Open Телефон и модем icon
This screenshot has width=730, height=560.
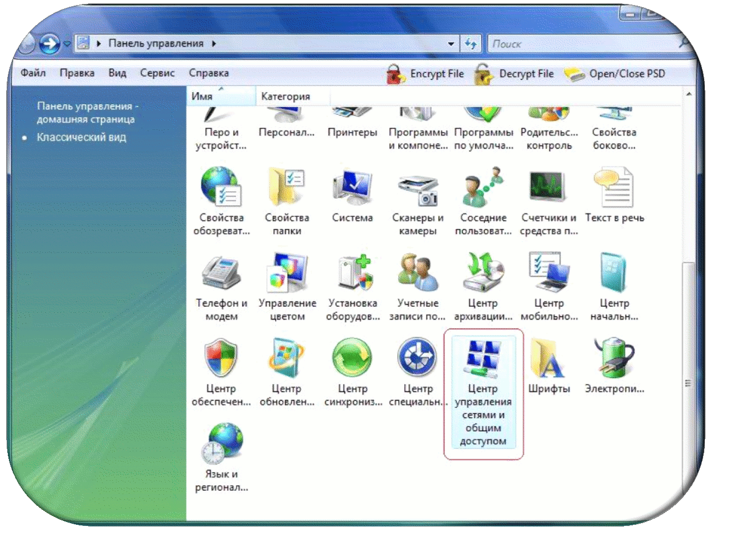coord(221,273)
